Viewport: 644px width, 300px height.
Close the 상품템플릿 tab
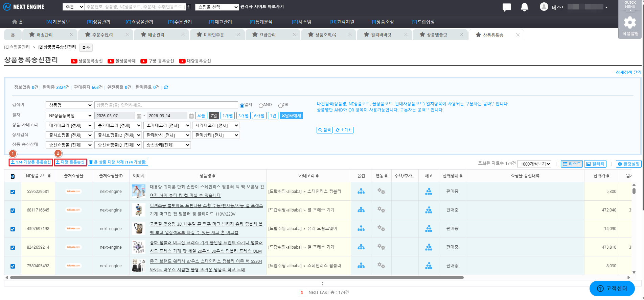[462, 34]
